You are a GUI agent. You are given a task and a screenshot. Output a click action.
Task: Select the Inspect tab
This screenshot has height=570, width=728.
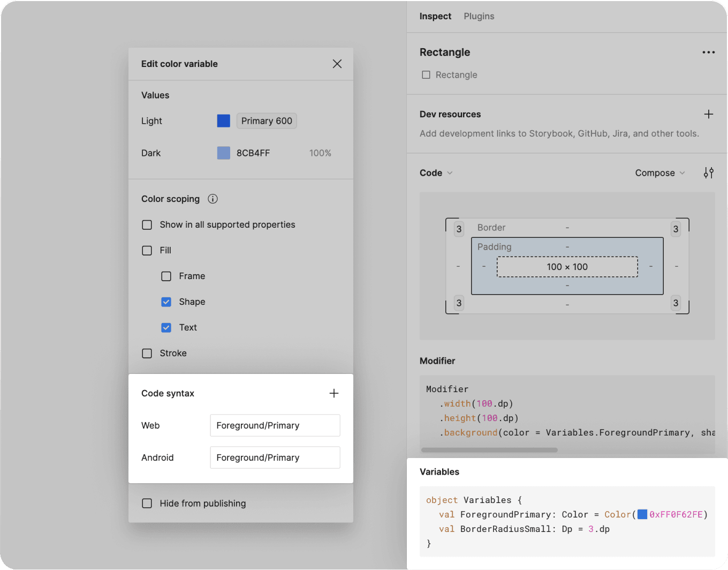[x=435, y=16]
